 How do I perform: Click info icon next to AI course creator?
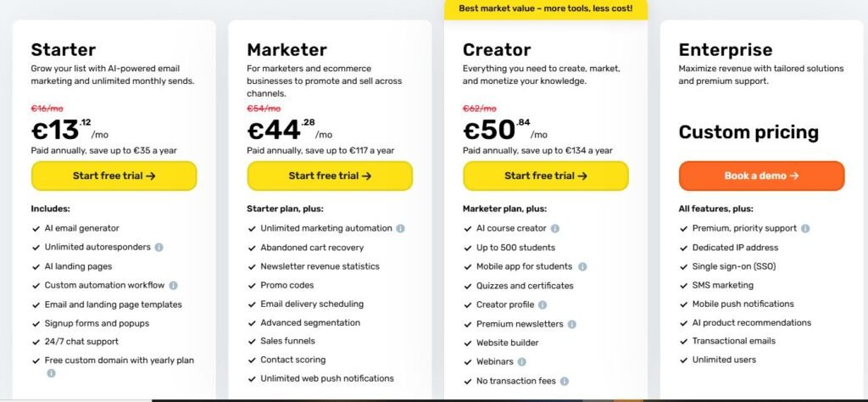point(554,228)
